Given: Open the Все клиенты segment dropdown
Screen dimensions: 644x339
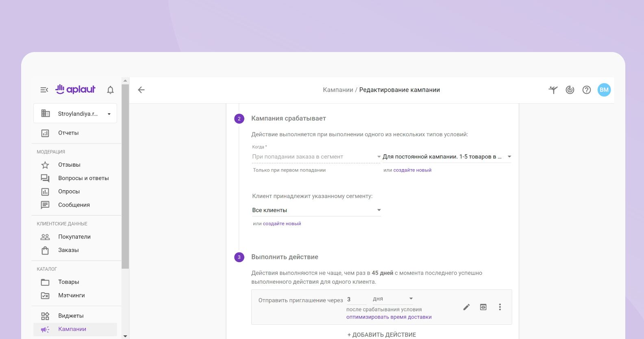Looking at the screenshot, I should coord(316,210).
